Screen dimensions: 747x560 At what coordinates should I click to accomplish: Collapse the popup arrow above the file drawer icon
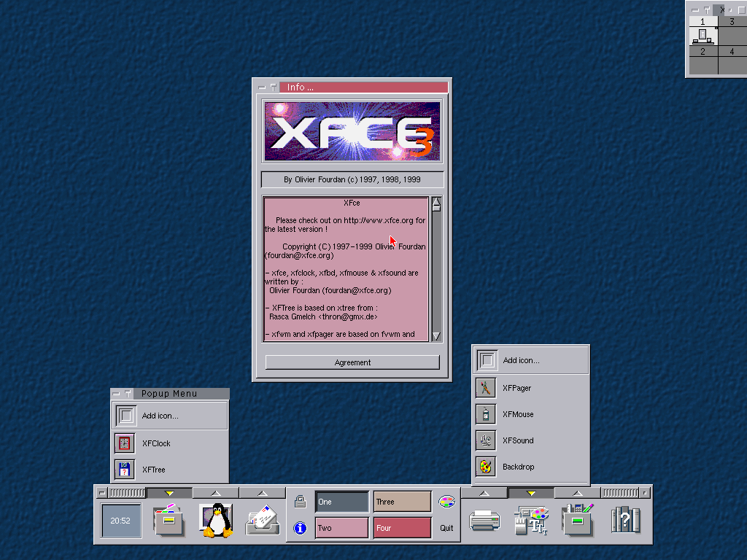169,493
